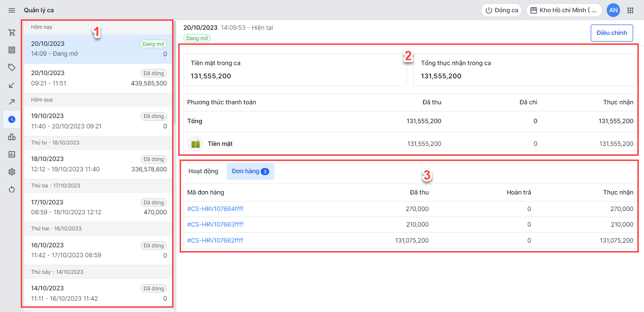Open the hamburger menu icon
This screenshot has width=644, height=312.
pos(12,10)
